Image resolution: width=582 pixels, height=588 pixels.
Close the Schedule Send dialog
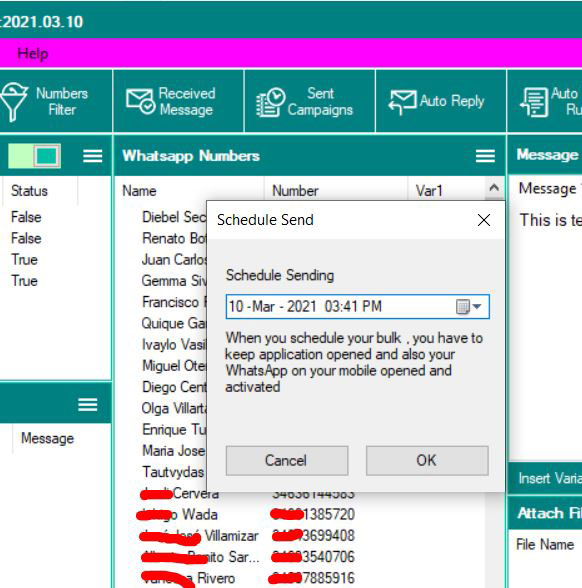(x=484, y=220)
